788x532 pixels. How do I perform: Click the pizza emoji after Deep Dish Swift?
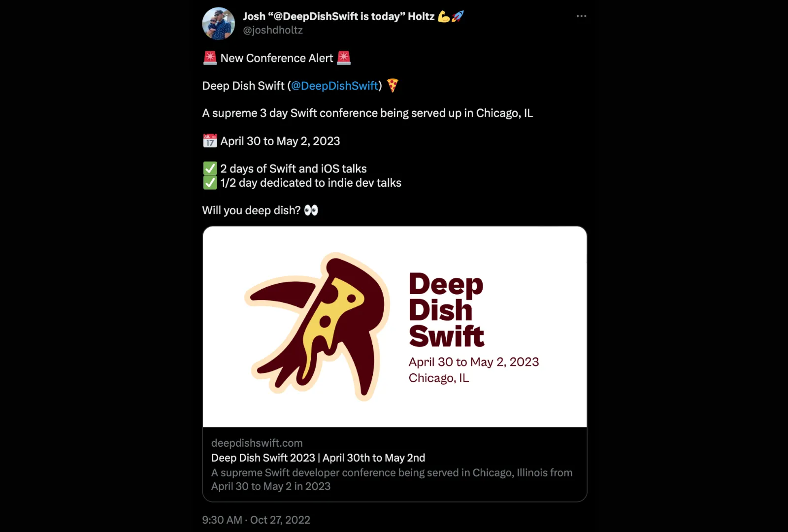point(393,86)
